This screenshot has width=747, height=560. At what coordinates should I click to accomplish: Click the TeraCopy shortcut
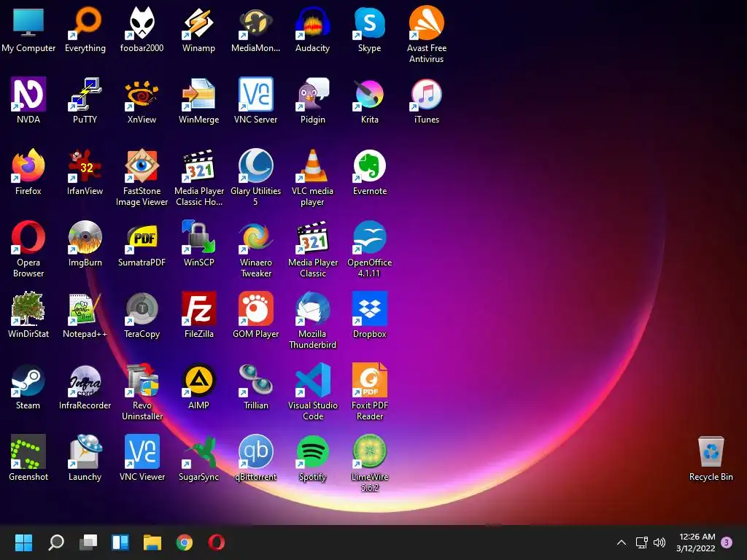(142, 308)
